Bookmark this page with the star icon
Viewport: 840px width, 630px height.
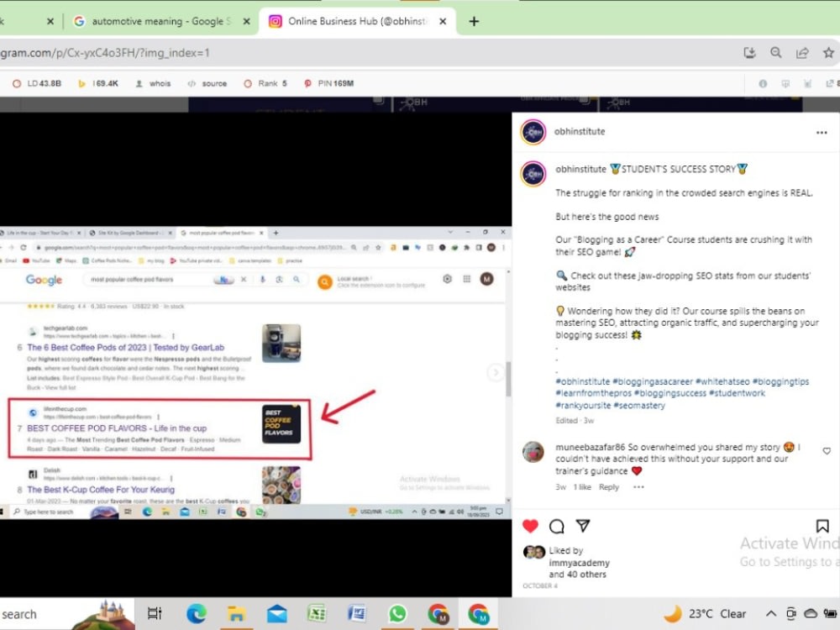click(x=828, y=52)
